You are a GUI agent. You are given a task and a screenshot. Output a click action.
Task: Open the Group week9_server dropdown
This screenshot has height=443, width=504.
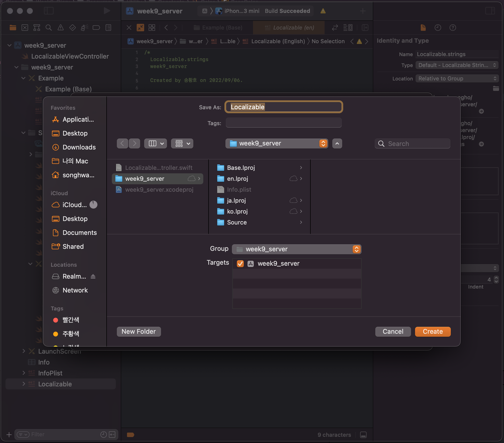[x=296, y=249]
